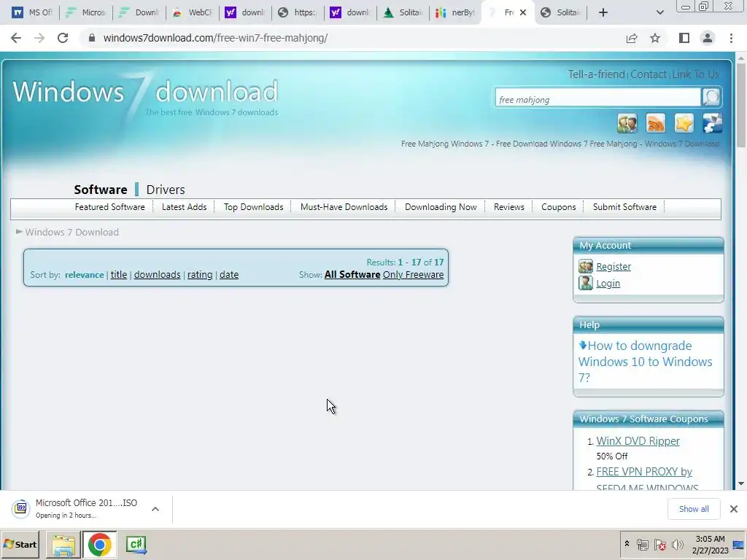Open Submit Software menu item

[x=624, y=207]
